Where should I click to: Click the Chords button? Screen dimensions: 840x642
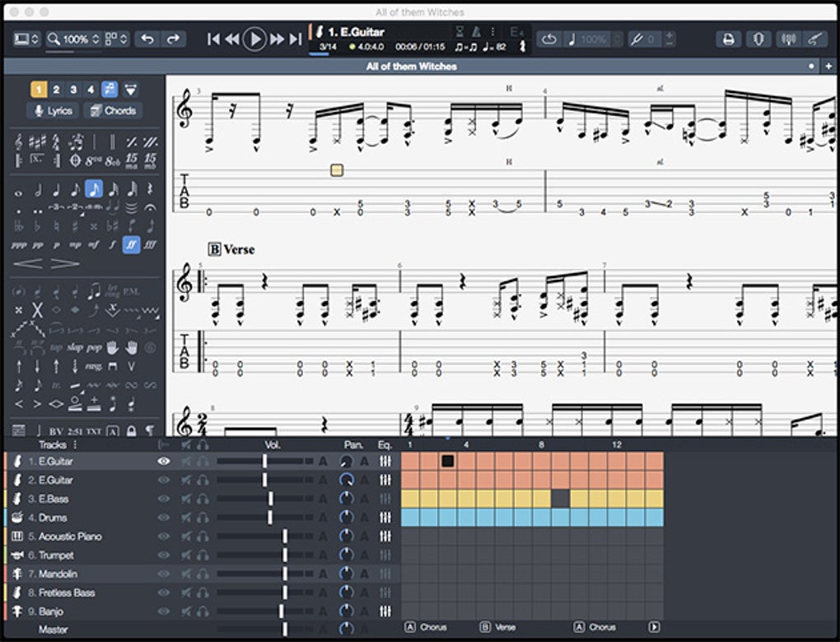coord(112,111)
